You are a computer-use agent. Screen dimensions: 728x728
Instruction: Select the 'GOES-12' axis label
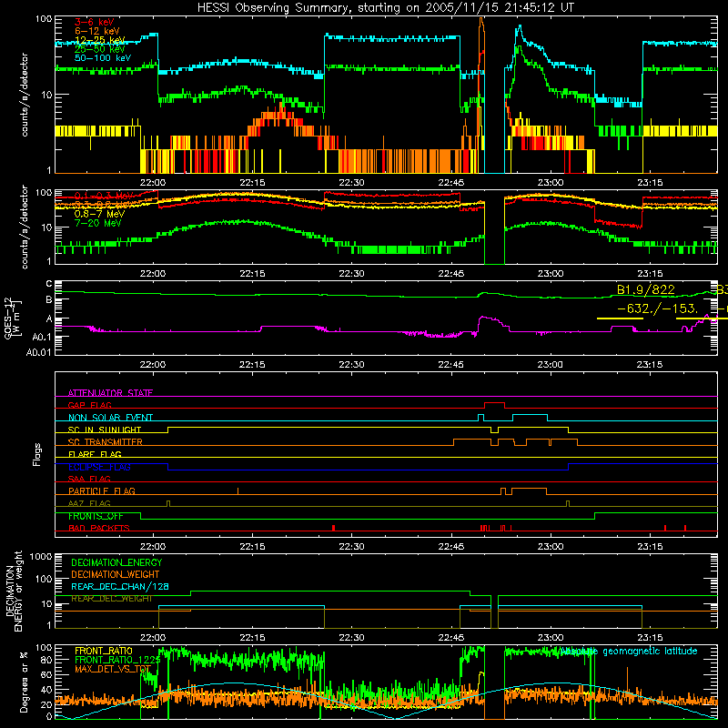(x=8, y=318)
